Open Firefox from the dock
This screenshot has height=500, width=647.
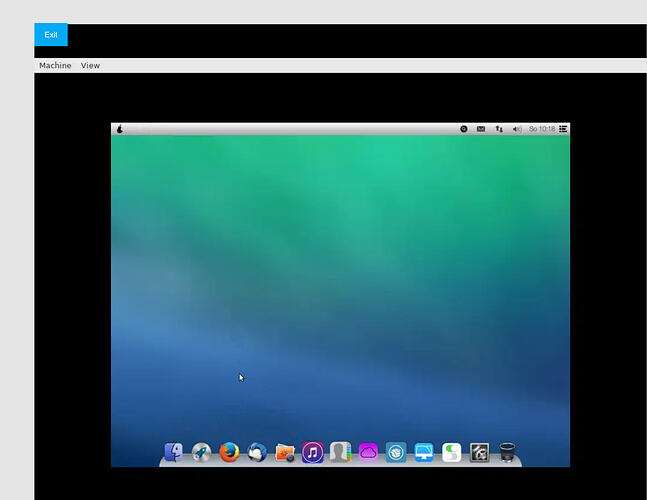pyautogui.click(x=229, y=452)
